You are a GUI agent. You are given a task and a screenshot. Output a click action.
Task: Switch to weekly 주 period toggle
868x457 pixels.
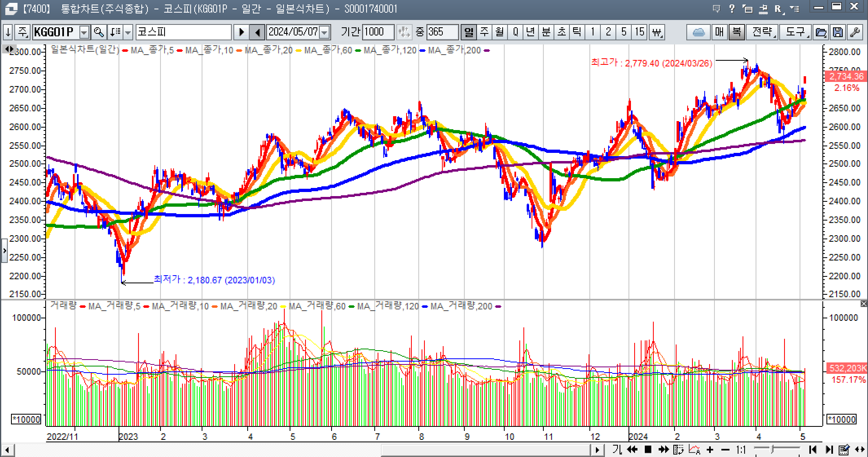coord(484,32)
